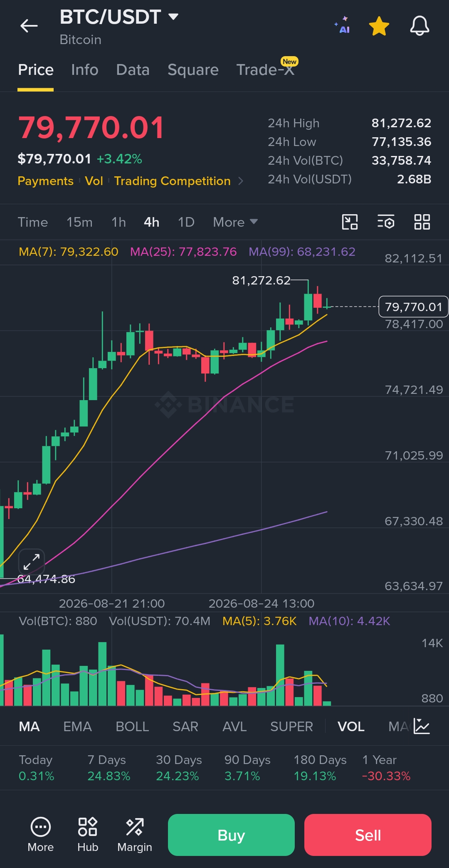449x868 pixels.
Task: Open the Margin trading shortcut
Action: click(x=135, y=835)
